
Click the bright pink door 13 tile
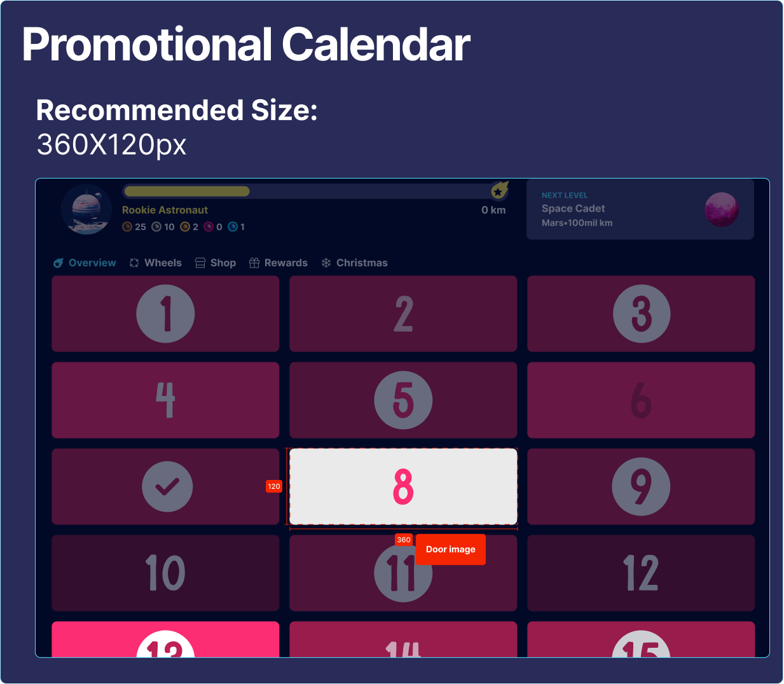coord(165,640)
